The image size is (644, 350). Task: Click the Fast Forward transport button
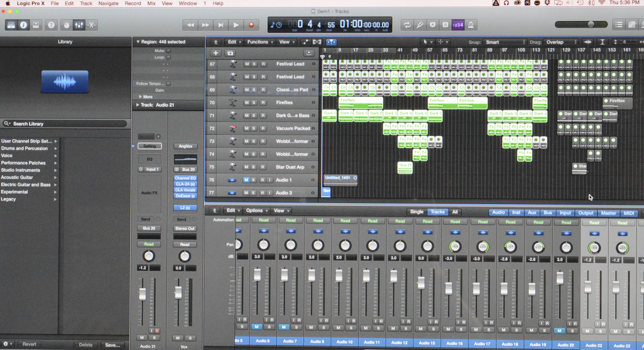[206, 25]
